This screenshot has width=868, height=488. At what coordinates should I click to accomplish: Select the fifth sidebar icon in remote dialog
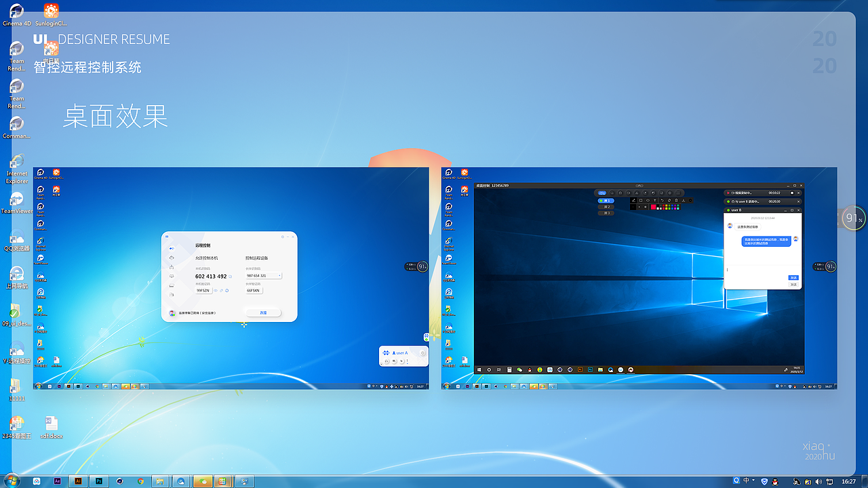click(x=172, y=286)
